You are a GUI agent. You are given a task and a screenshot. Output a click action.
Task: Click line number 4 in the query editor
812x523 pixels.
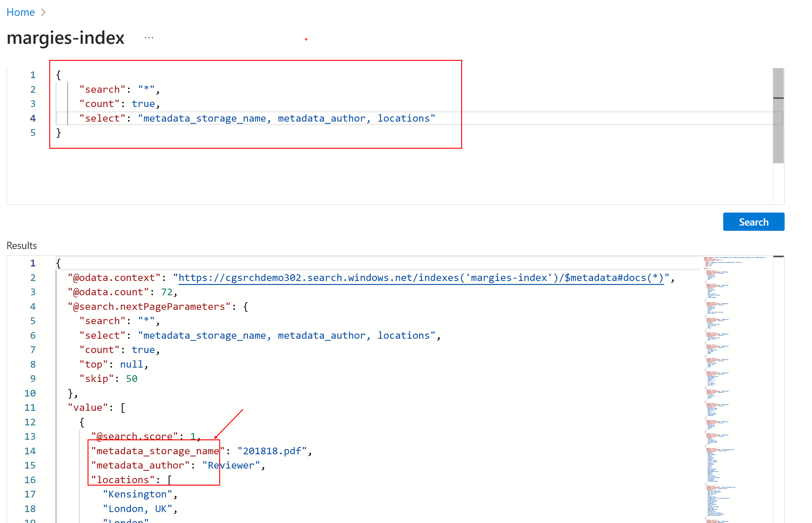(x=33, y=118)
